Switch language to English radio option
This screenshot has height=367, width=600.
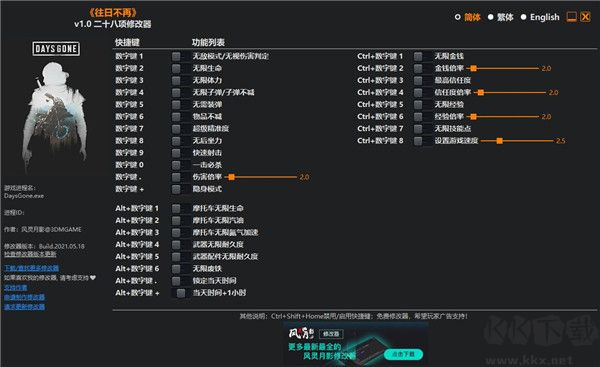click(523, 17)
